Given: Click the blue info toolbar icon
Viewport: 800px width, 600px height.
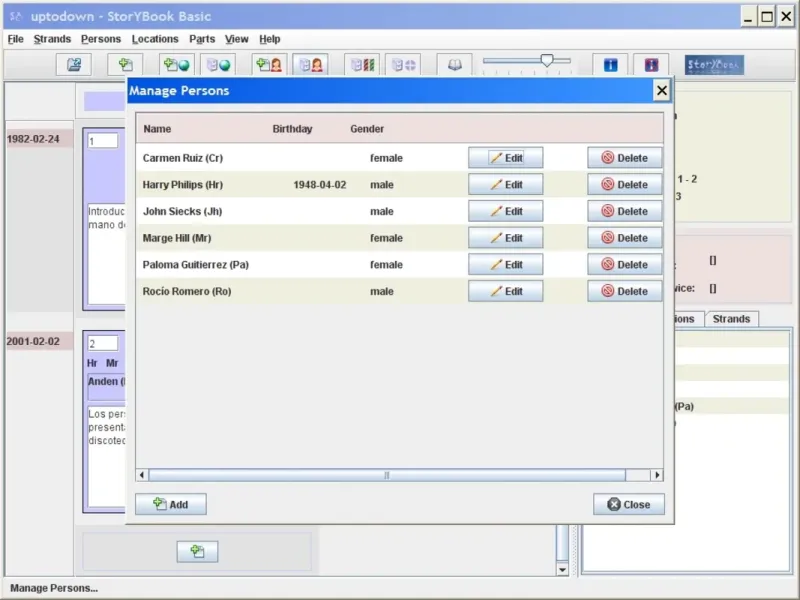Looking at the screenshot, I should pyautogui.click(x=610, y=65).
